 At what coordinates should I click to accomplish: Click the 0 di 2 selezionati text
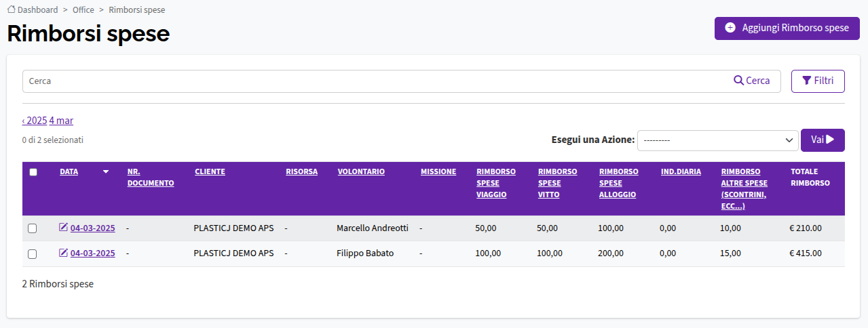(x=53, y=140)
